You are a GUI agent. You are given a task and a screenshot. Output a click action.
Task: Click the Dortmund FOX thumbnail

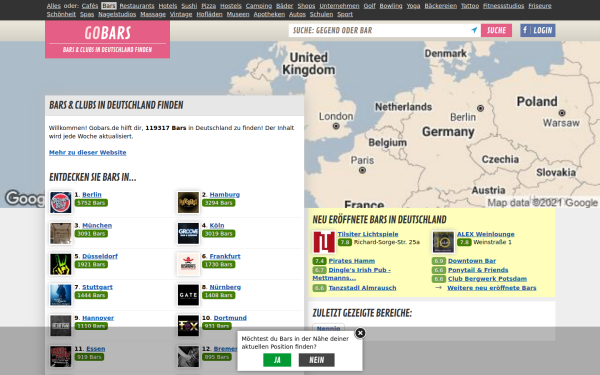click(x=188, y=326)
